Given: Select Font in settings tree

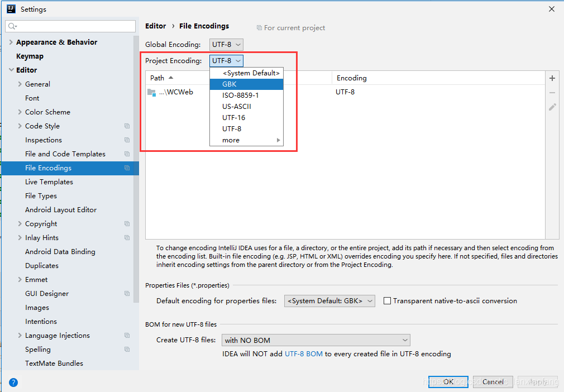Looking at the screenshot, I should 32,98.
